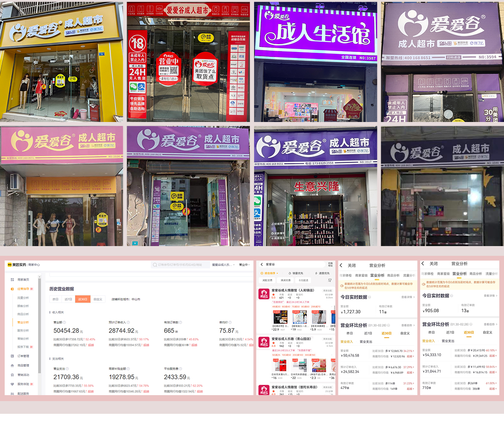Open 流量分析 in the dashboard sidebar
Viewport: 504px width, 421px height.
point(23,298)
